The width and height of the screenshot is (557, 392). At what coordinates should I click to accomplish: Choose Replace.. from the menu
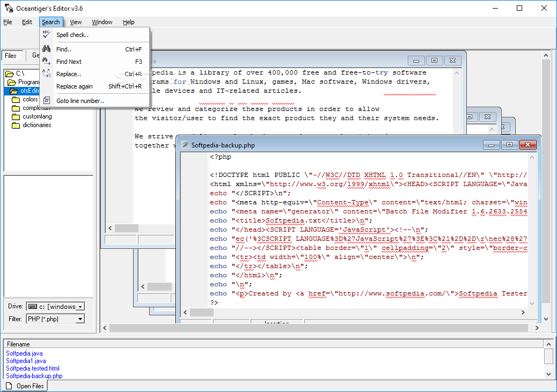(x=94, y=74)
